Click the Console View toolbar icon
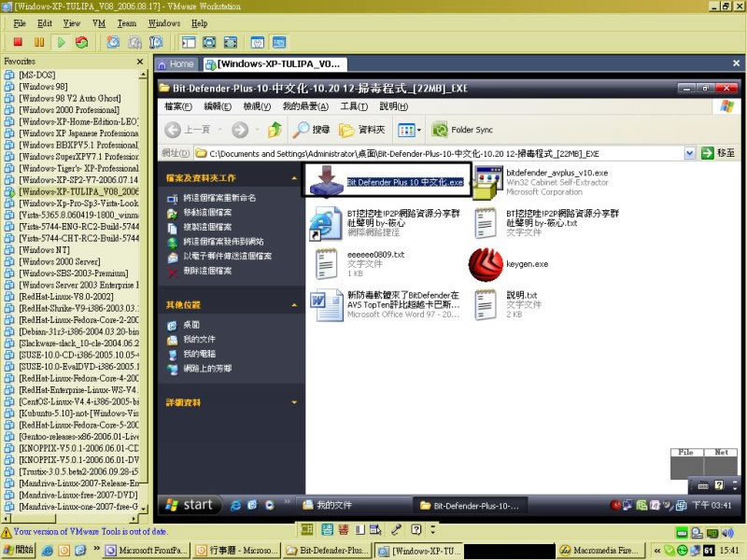Image resolution: width=747 pixels, height=560 pixels. click(279, 42)
